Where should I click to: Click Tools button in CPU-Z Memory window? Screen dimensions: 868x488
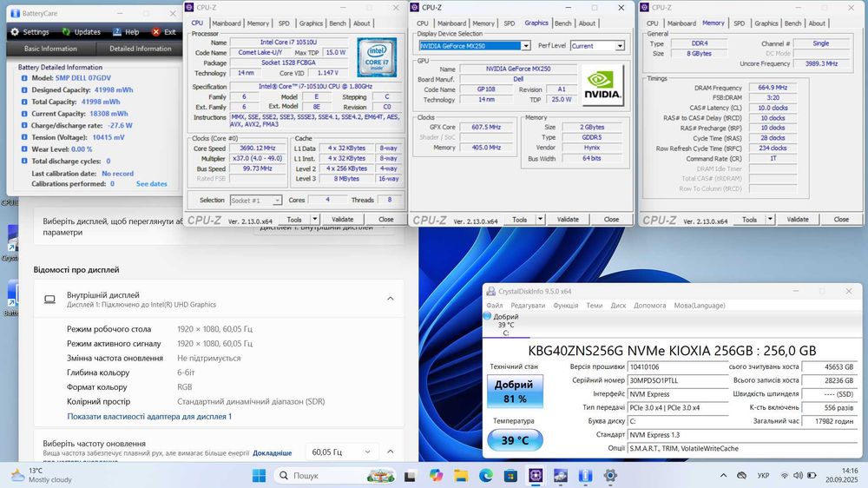749,220
